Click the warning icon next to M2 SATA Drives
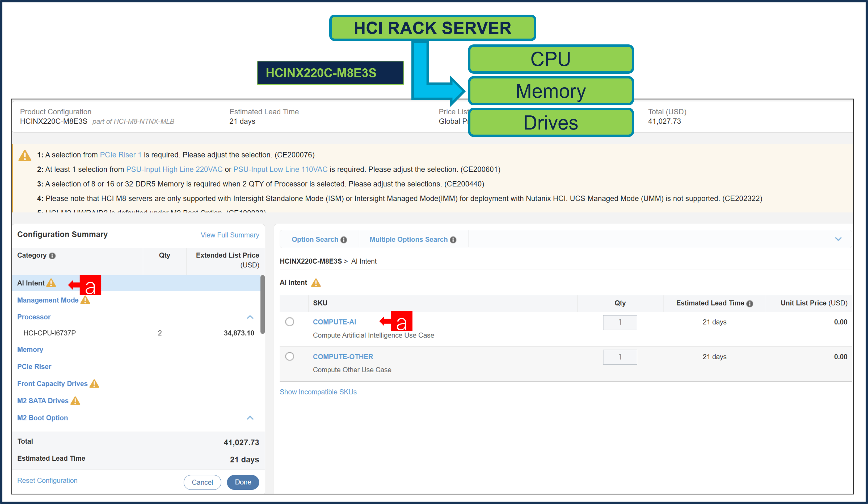 75,401
